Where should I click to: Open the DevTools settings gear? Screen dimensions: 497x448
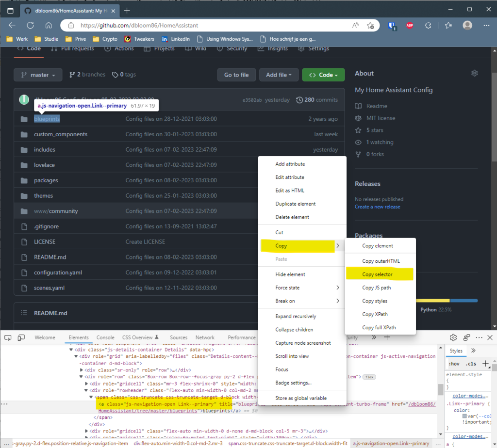point(453,337)
